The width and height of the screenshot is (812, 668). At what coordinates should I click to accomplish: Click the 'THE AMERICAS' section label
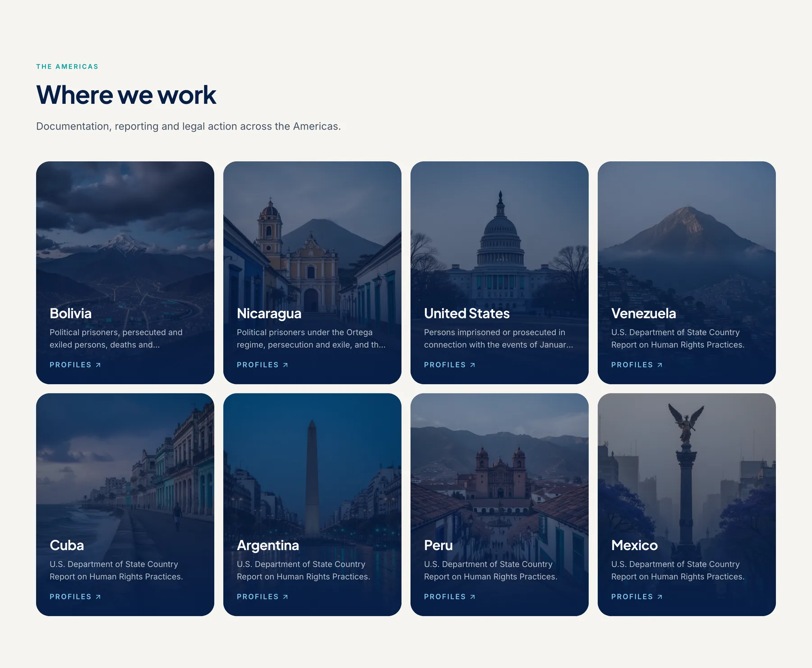67,66
